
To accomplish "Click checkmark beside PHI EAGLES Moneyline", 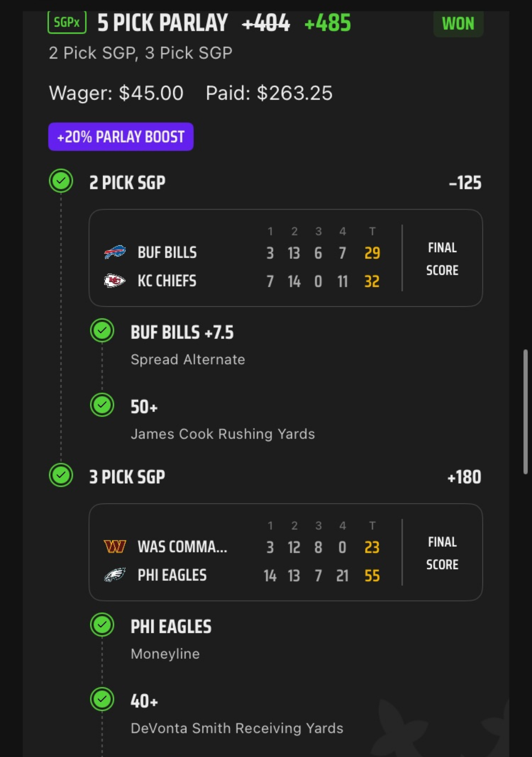I will click(102, 625).
